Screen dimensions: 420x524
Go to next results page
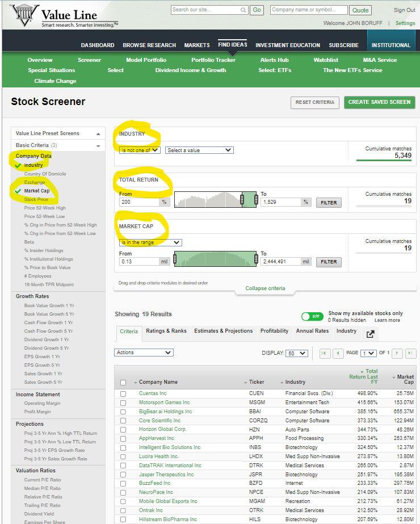pyautogui.click(x=398, y=353)
